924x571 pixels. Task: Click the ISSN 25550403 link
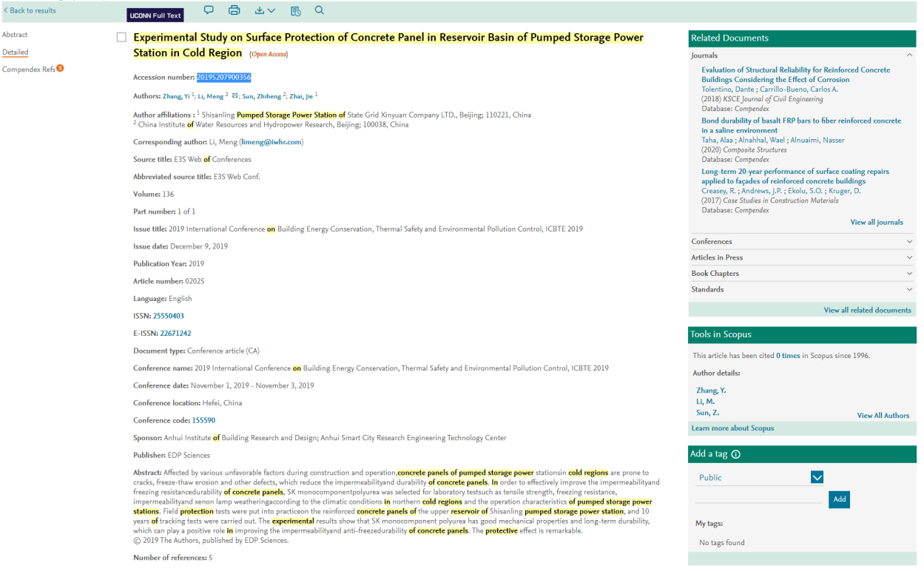tap(169, 316)
